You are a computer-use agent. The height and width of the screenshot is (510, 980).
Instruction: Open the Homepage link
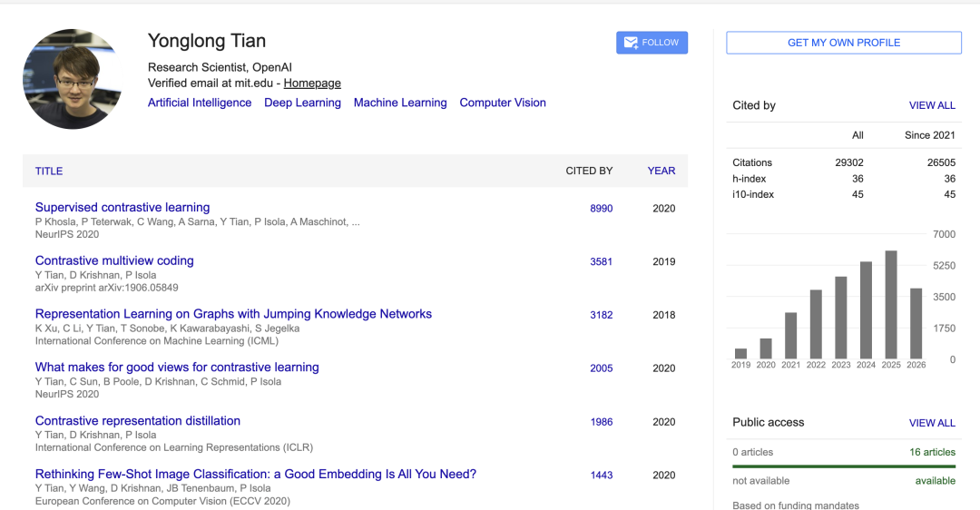(312, 83)
